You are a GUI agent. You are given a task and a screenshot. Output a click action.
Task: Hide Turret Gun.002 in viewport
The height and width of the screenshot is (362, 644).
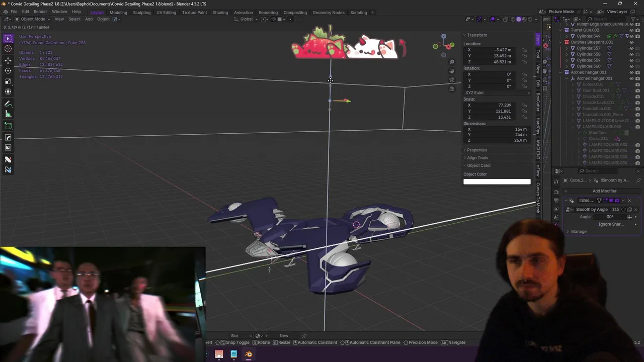coord(631,30)
